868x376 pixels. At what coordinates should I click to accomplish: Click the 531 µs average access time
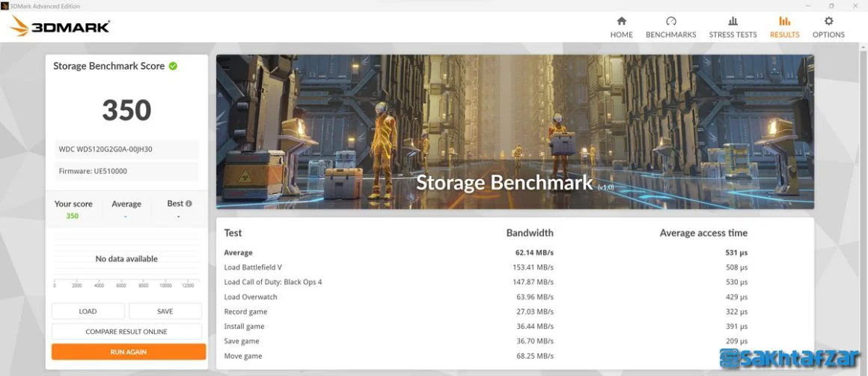coord(736,252)
